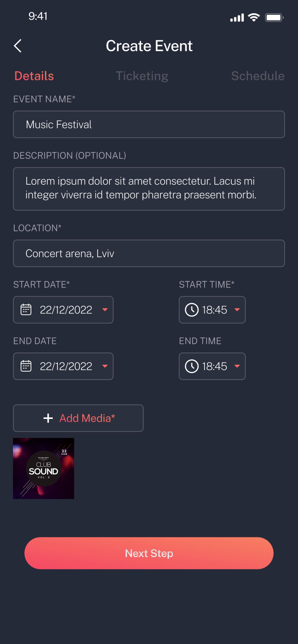Click the end date calendar icon
This screenshot has height=644, width=298.
coord(26,366)
